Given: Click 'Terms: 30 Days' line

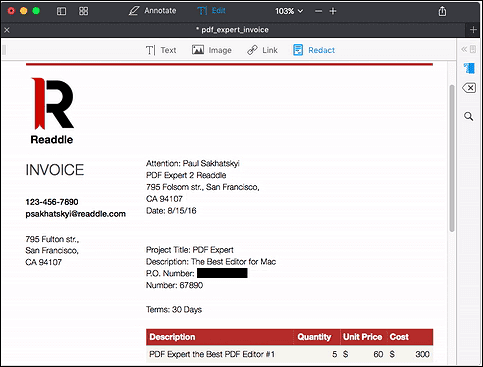Looking at the screenshot, I should (174, 310).
